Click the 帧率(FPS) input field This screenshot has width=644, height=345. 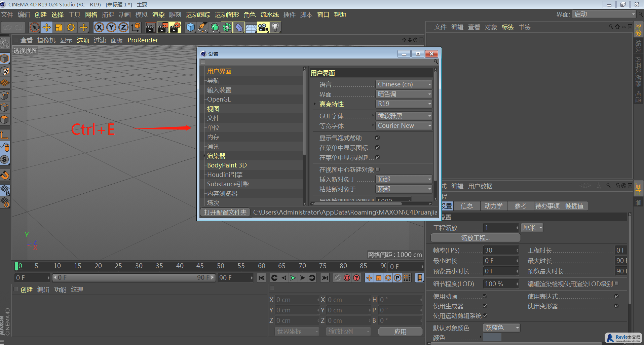(x=501, y=250)
